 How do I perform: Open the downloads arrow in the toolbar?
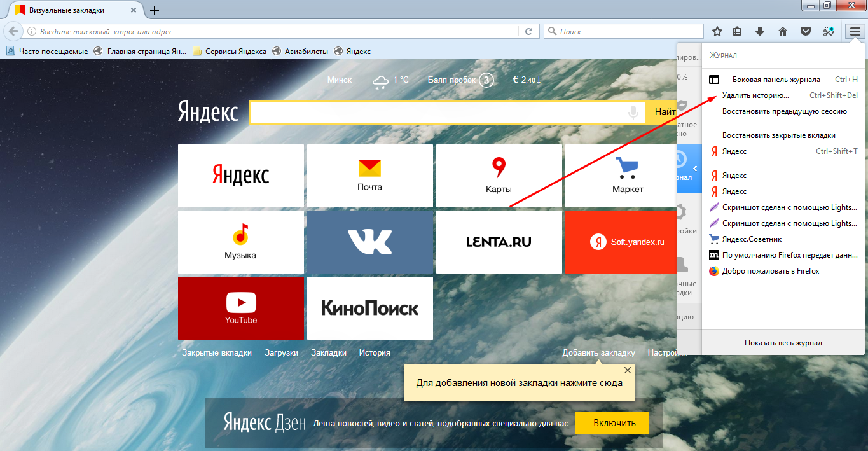click(759, 31)
